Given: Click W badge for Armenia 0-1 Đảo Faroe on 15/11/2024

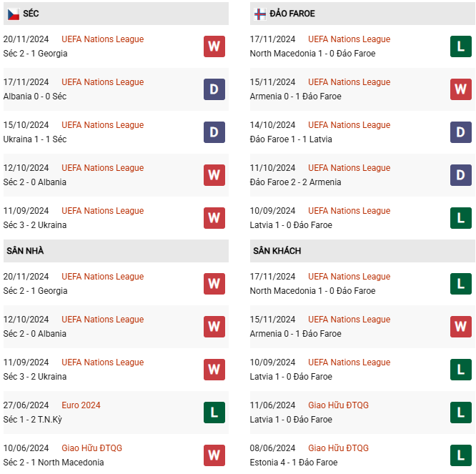Looking at the screenshot, I should (460, 89).
